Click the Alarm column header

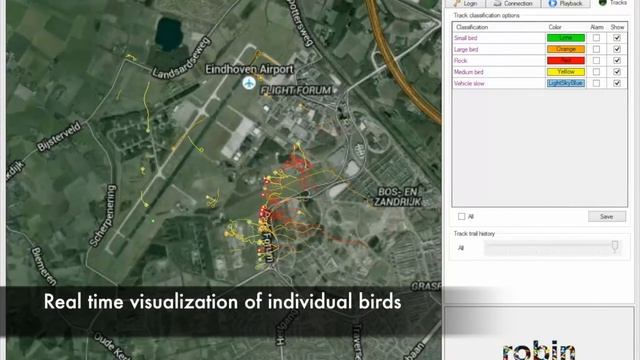[x=597, y=27]
